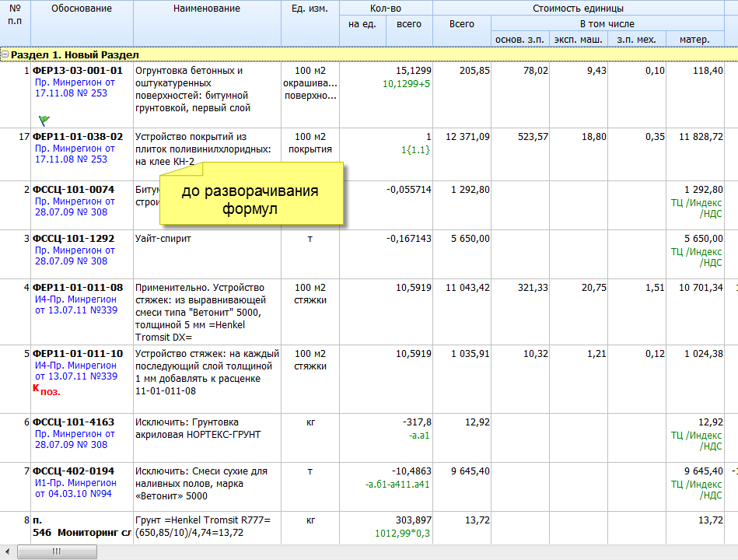Click the 'В том числе' header

(x=607, y=24)
